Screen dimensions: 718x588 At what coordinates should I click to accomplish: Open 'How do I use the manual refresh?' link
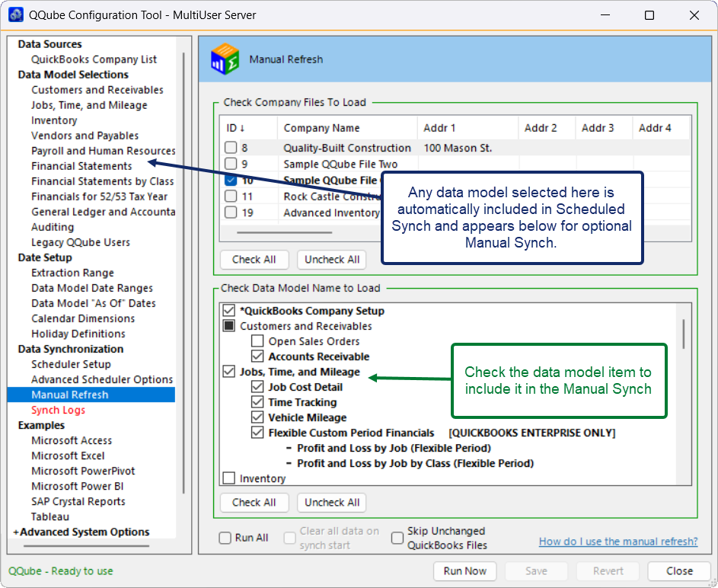pyautogui.click(x=618, y=542)
